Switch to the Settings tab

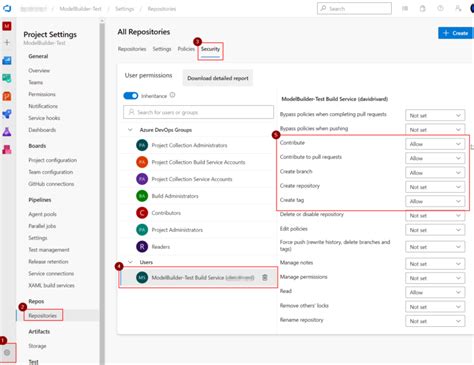click(x=162, y=49)
